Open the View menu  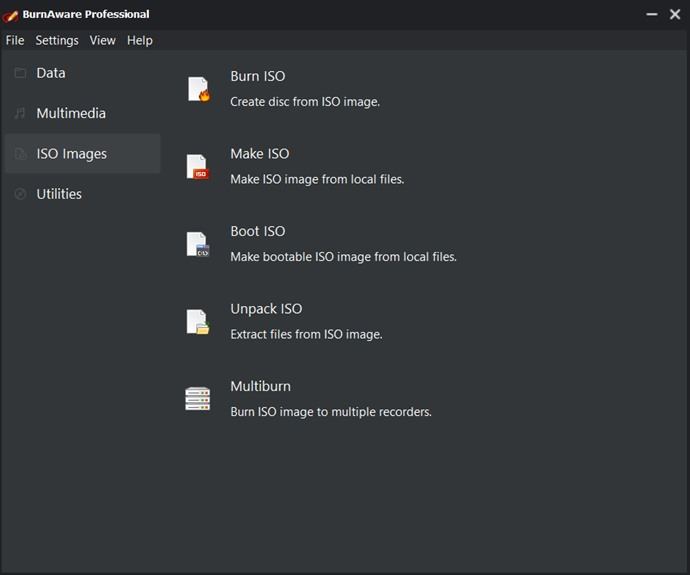click(103, 40)
